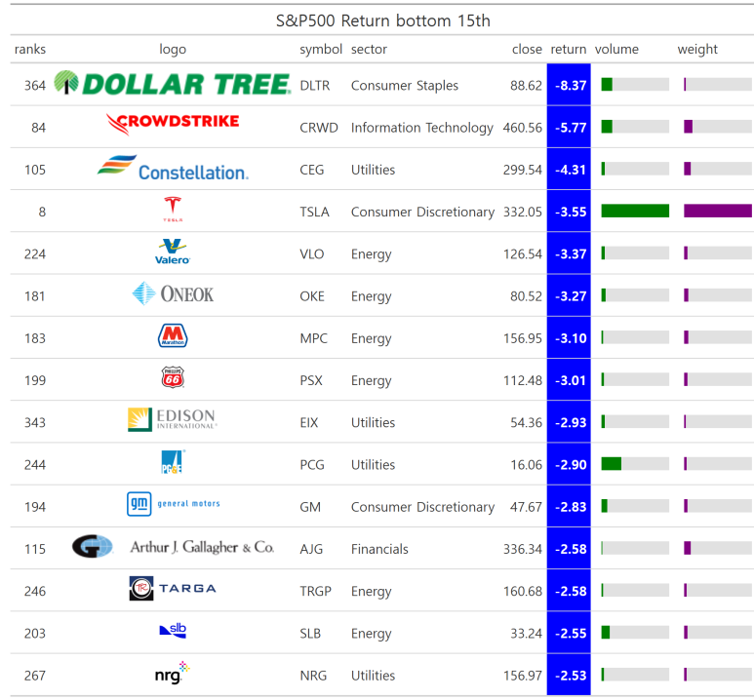Click the close column header
This screenshot has width=754, height=700.
tap(527, 49)
